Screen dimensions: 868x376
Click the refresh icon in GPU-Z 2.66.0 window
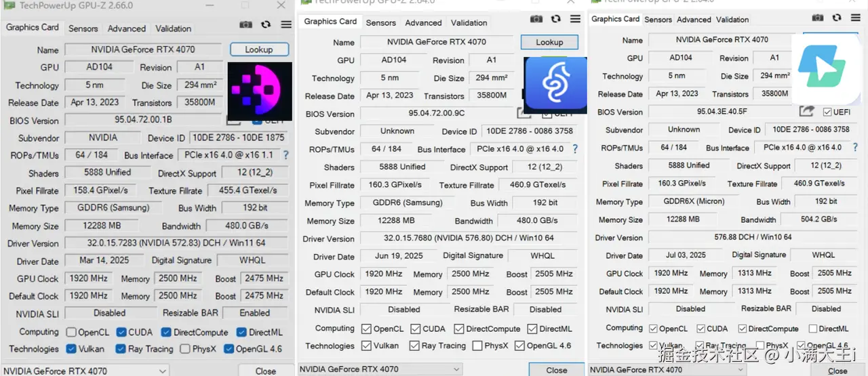(265, 25)
